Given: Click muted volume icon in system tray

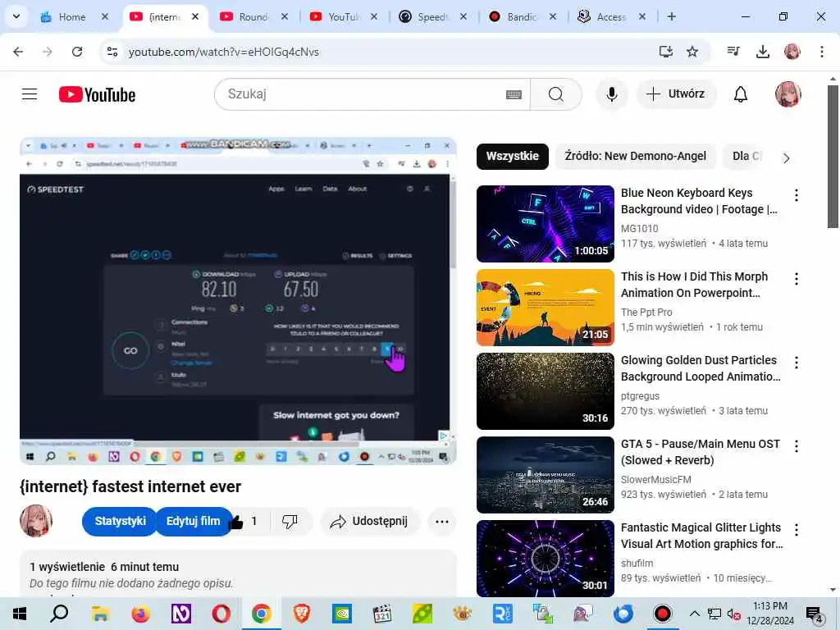Looking at the screenshot, I should [x=733, y=614].
